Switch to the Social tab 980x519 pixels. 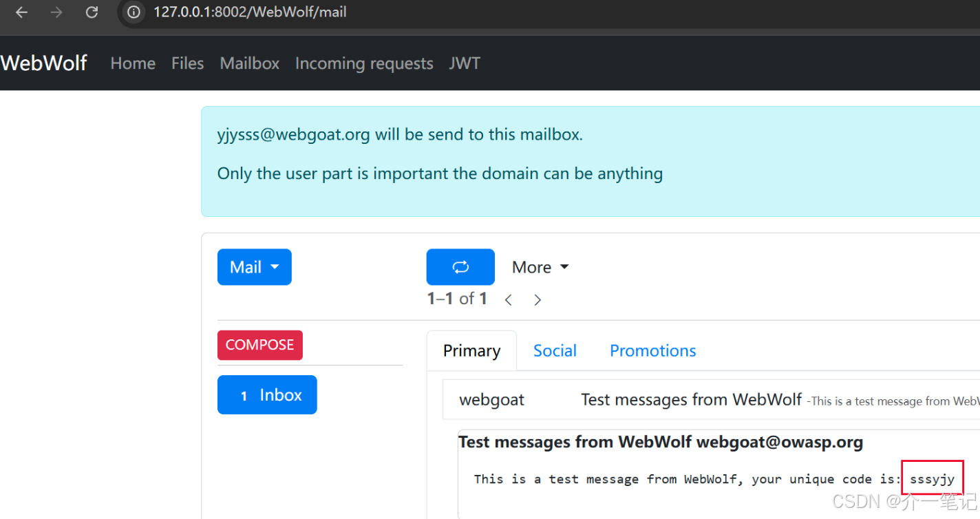pos(555,351)
